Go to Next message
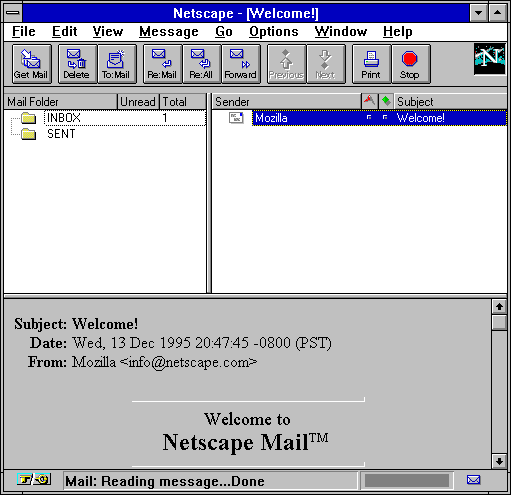Image resolution: width=511 pixels, height=495 pixels. [326, 64]
